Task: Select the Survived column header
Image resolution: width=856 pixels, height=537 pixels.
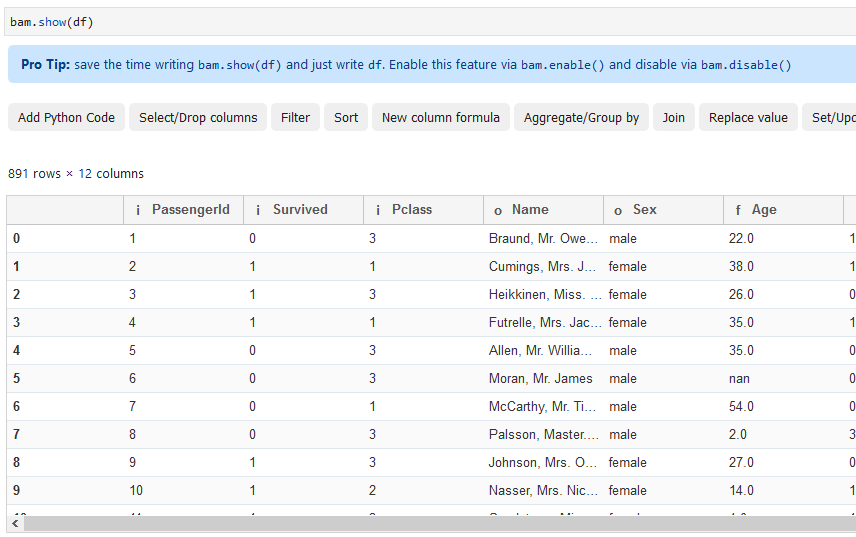Action: point(300,210)
